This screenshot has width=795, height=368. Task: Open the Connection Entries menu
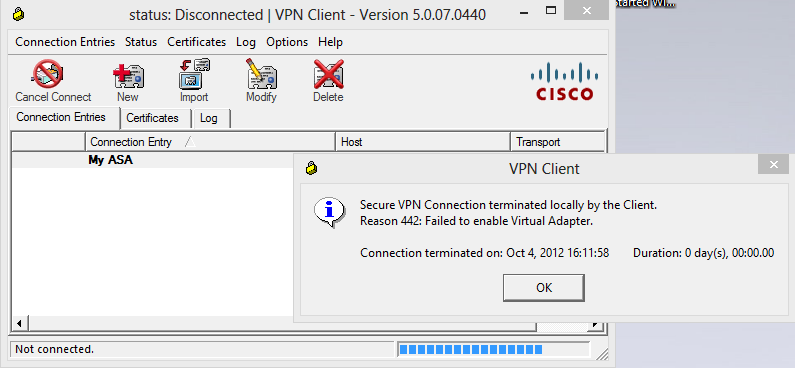click(x=65, y=42)
